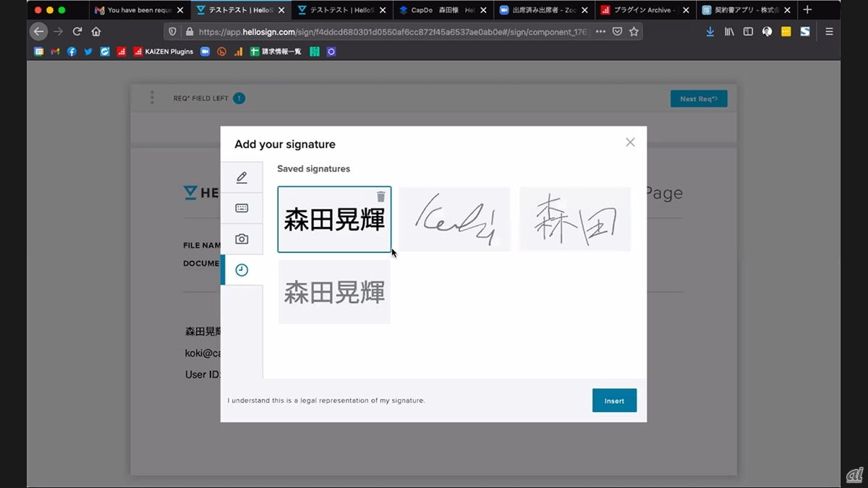Click the fields left count badge
Screen dimensions: 868x488
point(239,98)
